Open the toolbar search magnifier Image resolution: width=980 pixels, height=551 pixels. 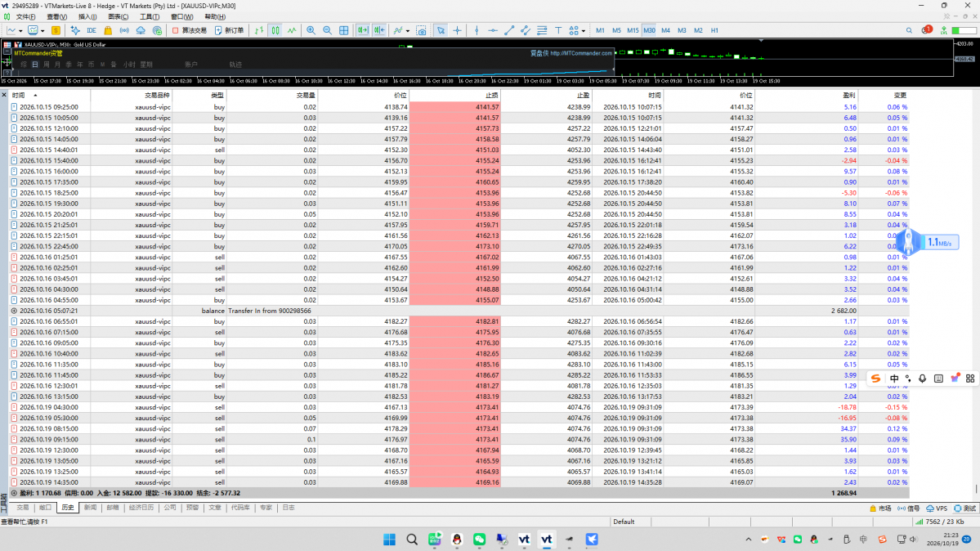click(x=909, y=30)
